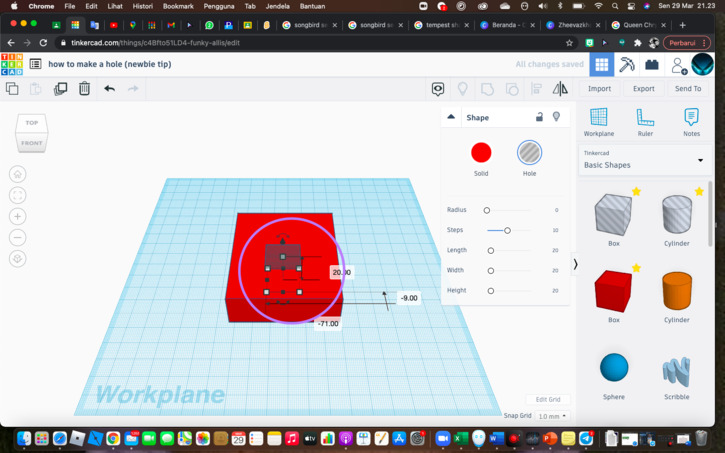Click the Tinkercad logo
Screen dimensions: 725x453
pos(12,64)
